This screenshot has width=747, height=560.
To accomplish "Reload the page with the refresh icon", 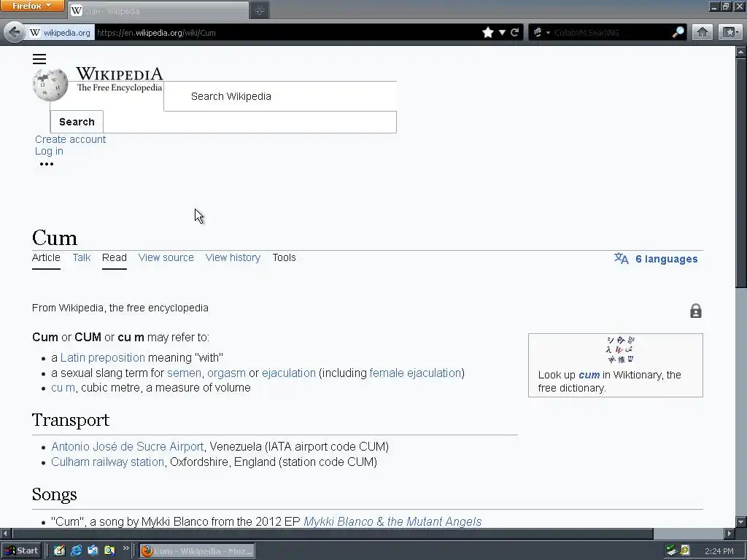I will (514, 32).
